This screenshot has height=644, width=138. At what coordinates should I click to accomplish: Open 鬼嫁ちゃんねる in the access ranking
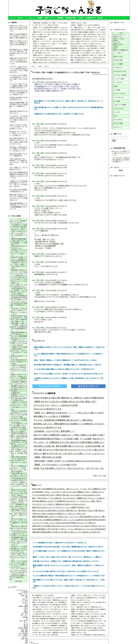(x=118, y=44)
